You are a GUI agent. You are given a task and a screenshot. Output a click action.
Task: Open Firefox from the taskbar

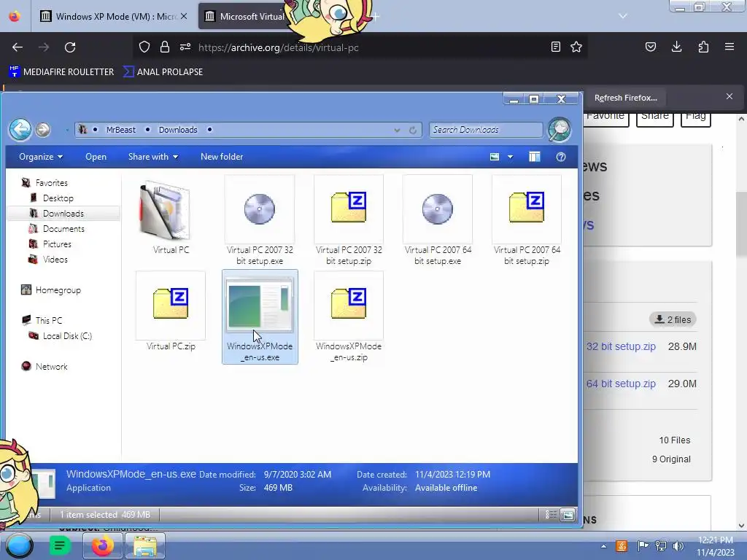click(x=102, y=545)
